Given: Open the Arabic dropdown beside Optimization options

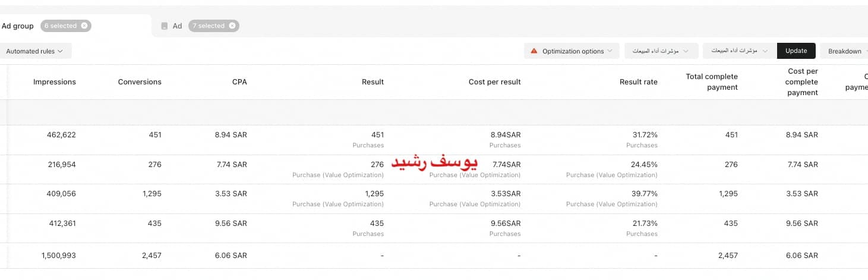Looking at the screenshot, I should pos(661,51).
